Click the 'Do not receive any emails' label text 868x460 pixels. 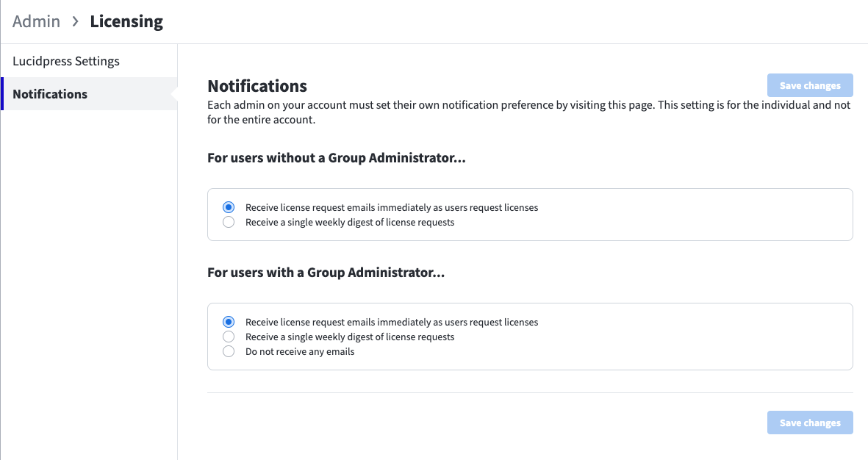pos(300,351)
